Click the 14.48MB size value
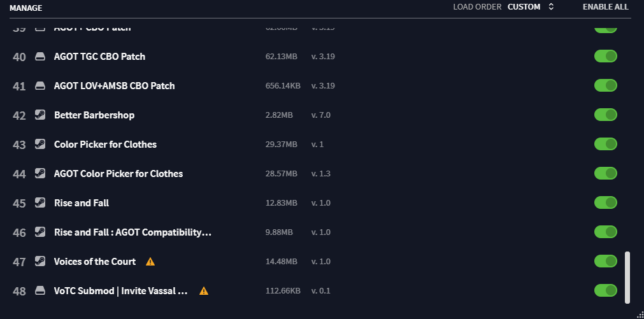 pos(282,262)
